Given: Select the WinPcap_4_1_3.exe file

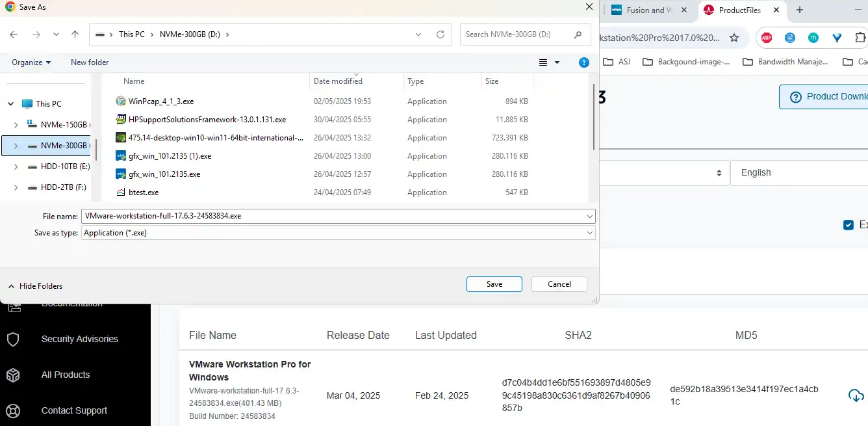Looking at the screenshot, I should (161, 101).
